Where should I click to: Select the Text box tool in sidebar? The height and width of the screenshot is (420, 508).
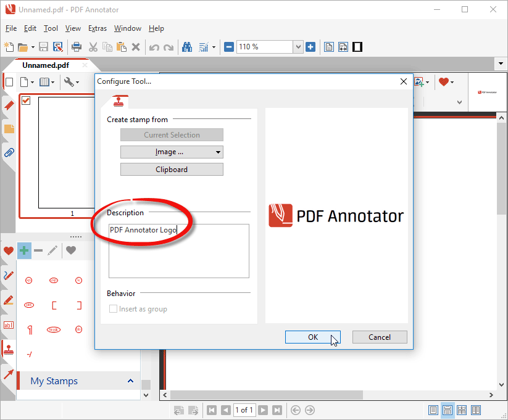coord(9,325)
